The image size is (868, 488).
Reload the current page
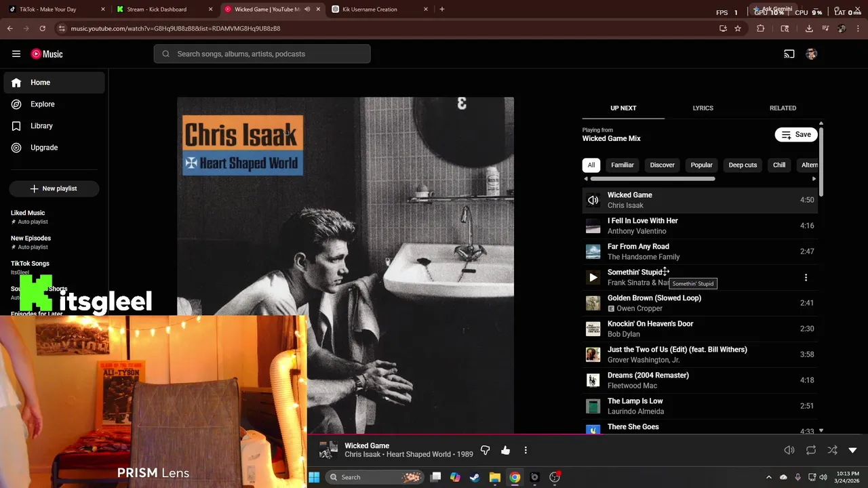[x=42, y=28]
